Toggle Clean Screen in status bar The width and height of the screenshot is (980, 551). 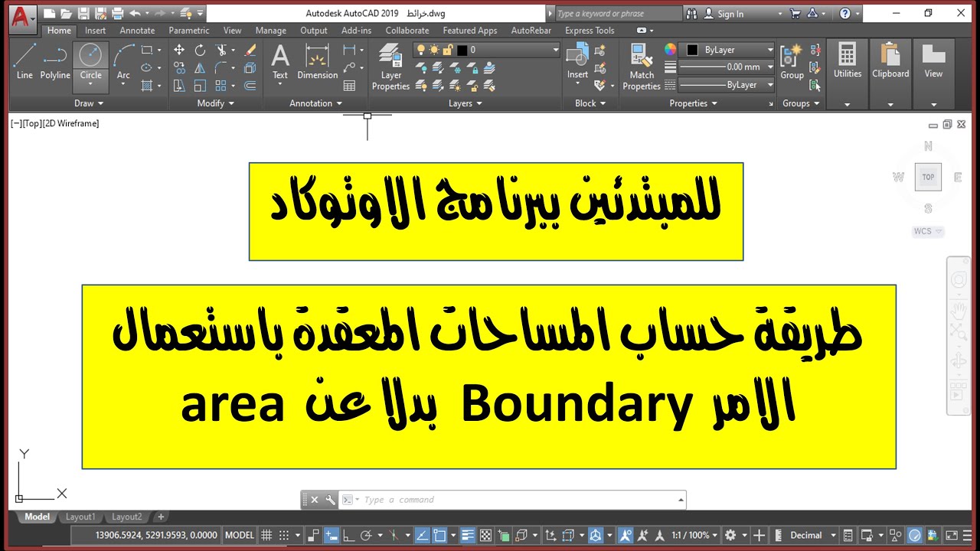[x=950, y=535]
